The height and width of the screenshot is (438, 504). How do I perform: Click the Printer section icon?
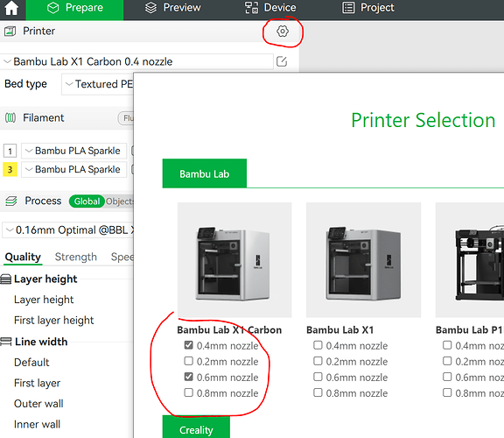(10, 32)
